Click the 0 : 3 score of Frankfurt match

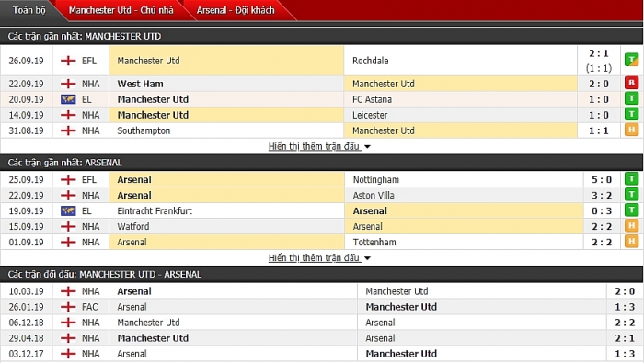coord(602,210)
